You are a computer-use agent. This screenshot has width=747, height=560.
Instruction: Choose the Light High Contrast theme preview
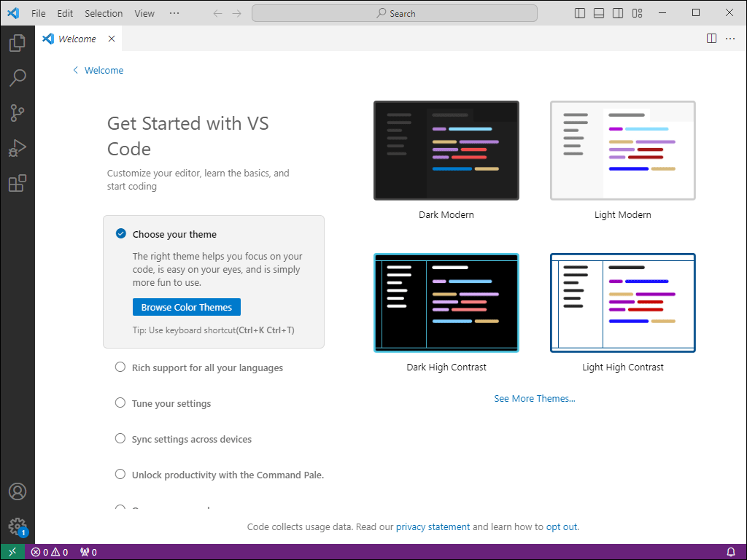click(x=623, y=303)
